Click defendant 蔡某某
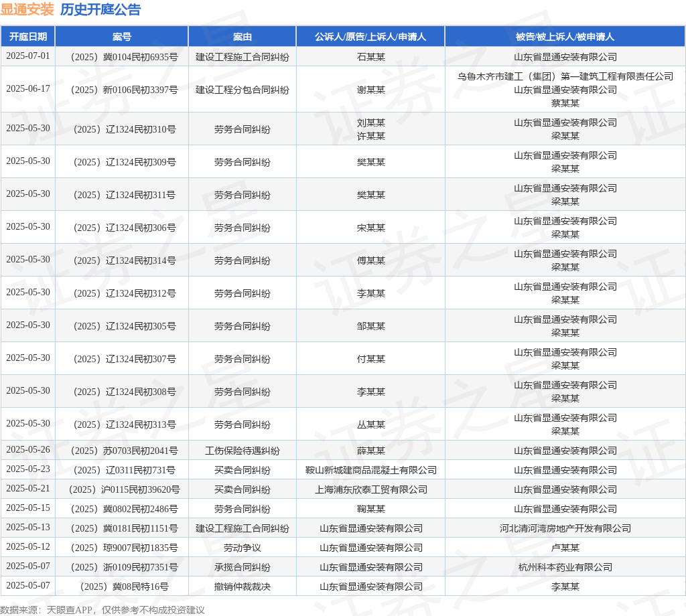The image size is (686, 616). 565,102
